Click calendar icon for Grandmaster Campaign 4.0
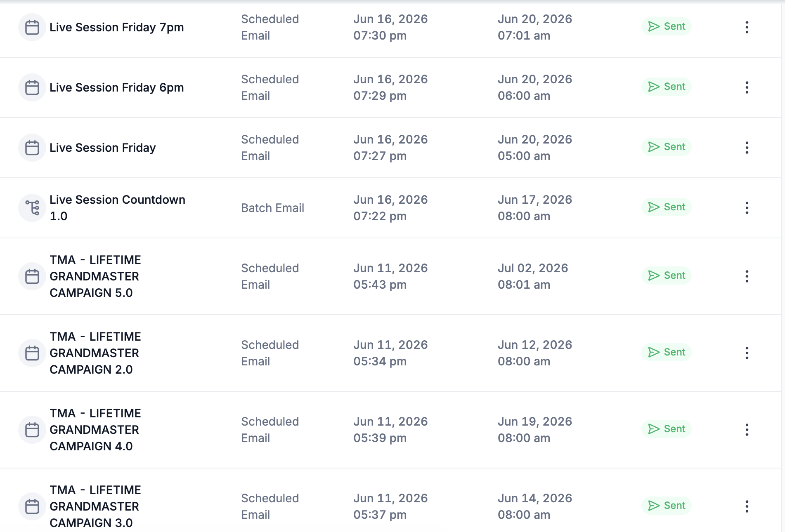 click(32, 430)
